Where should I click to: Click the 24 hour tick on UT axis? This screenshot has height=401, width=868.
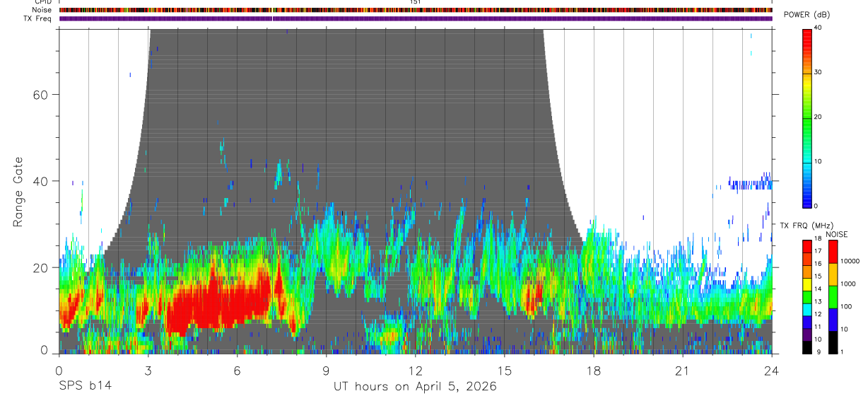[772, 371]
